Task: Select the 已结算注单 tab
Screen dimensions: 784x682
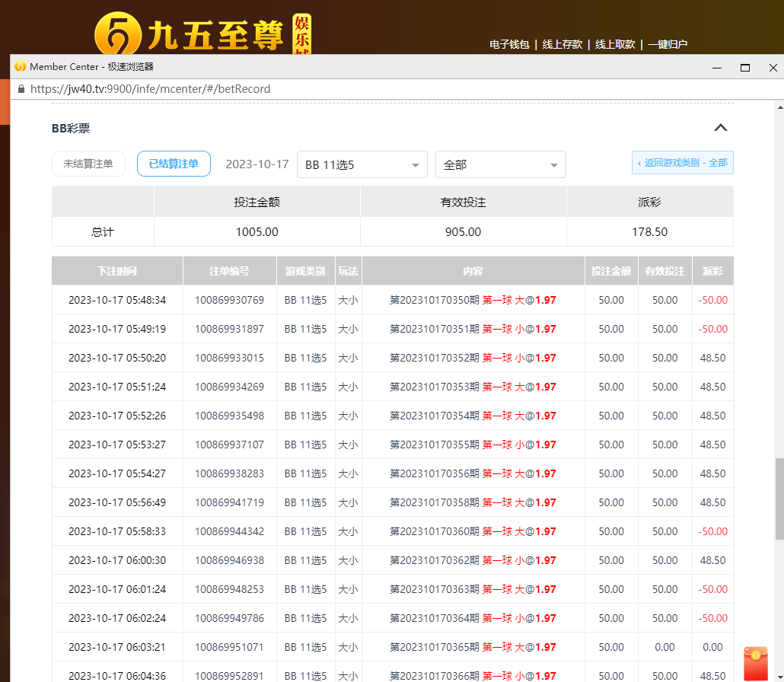Action: click(x=174, y=164)
